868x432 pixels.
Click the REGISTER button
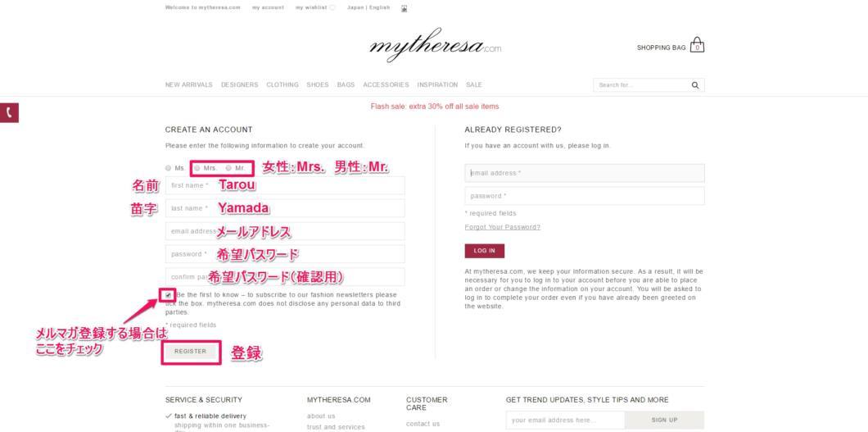click(191, 351)
